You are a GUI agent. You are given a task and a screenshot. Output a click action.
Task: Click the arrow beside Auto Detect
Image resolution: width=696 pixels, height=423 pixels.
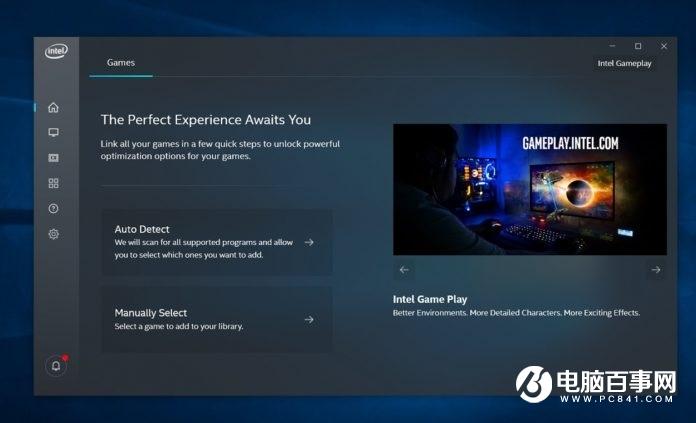(309, 242)
